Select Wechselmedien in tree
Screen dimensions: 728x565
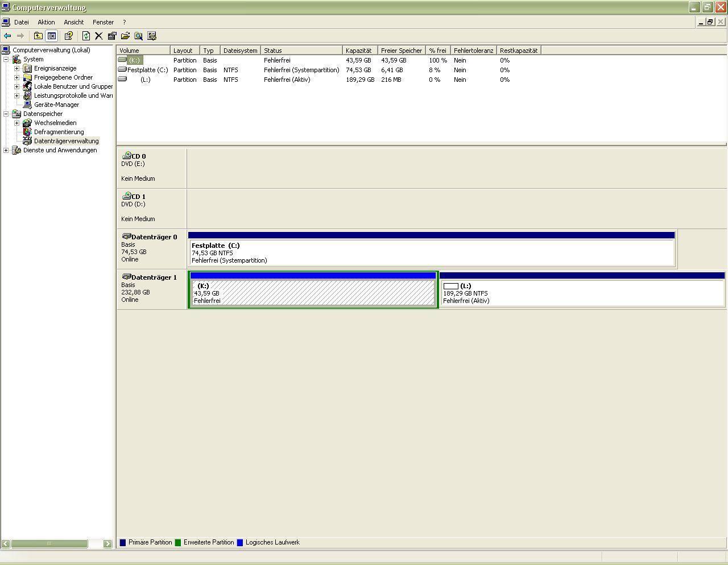point(55,123)
